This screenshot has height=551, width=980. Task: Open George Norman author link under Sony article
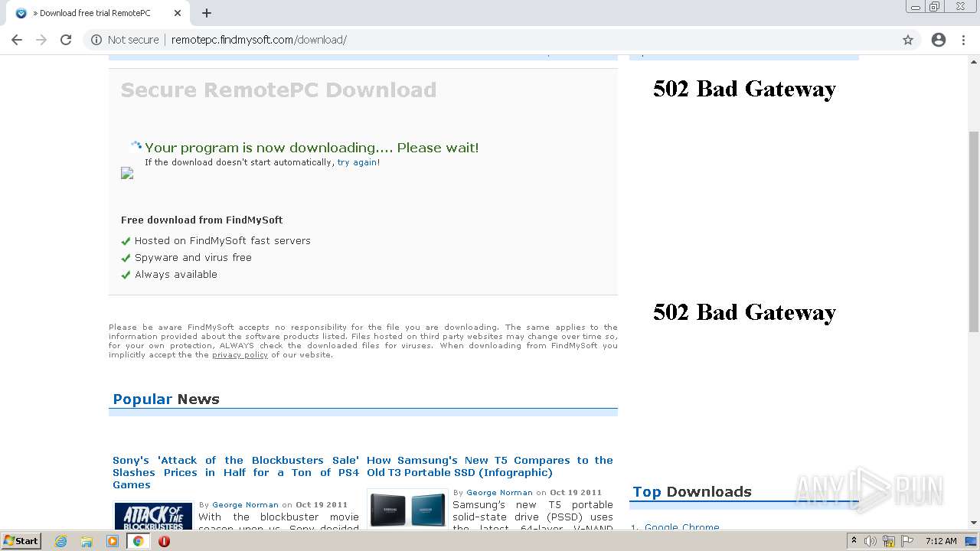pos(245,505)
